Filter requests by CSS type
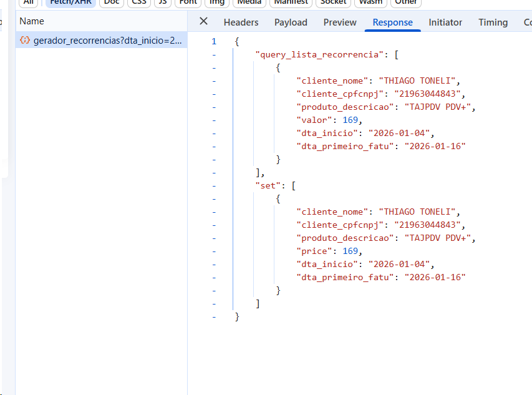Screen dimensions: 532x395 [x=138, y=2]
